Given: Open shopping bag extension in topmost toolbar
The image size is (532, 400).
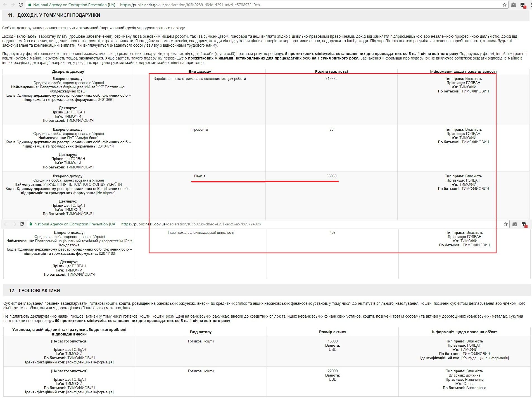Looking at the screenshot, I should point(513,5).
